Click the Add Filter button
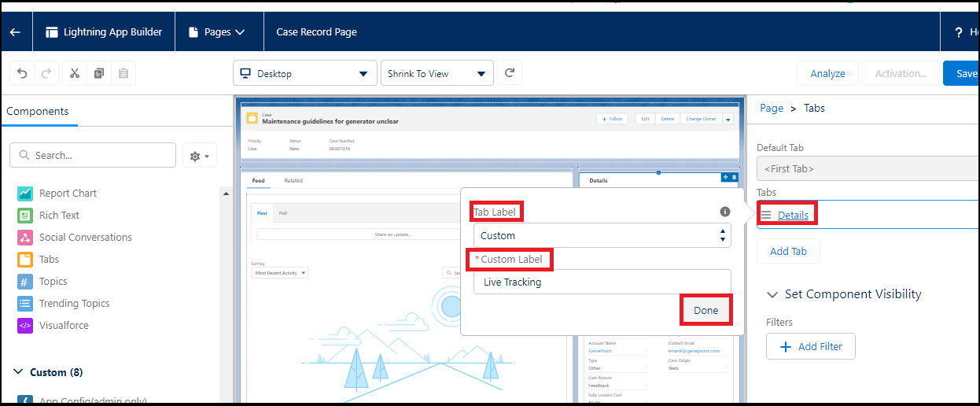 (x=810, y=346)
